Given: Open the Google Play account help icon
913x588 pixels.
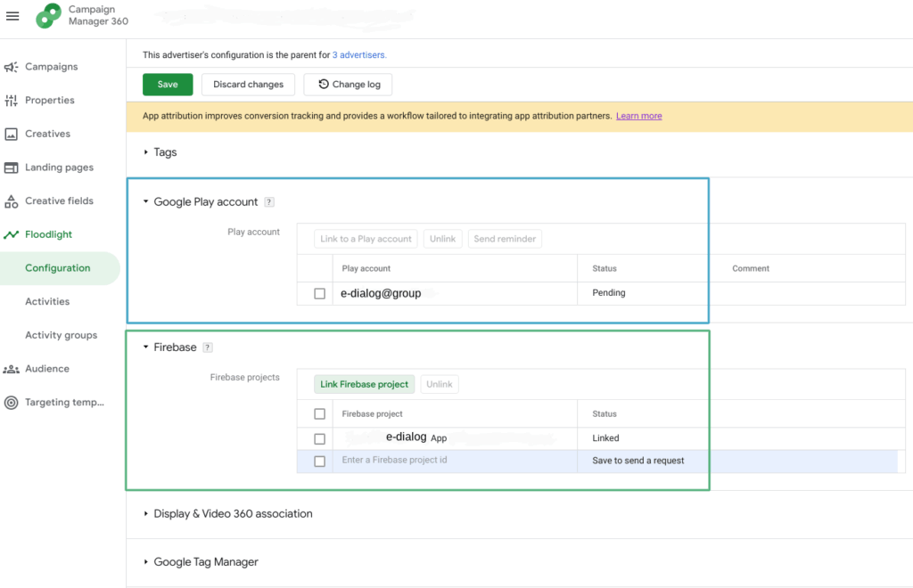Looking at the screenshot, I should coord(269,201).
